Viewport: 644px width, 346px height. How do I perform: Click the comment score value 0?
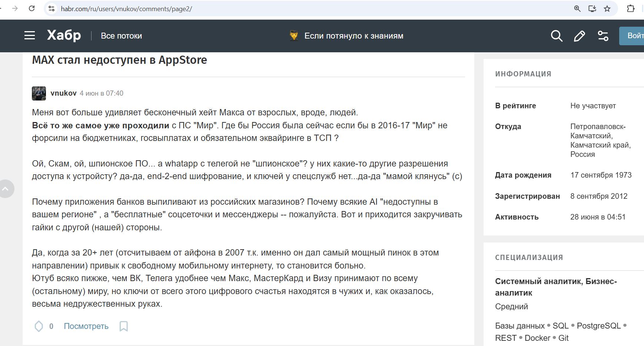51,326
